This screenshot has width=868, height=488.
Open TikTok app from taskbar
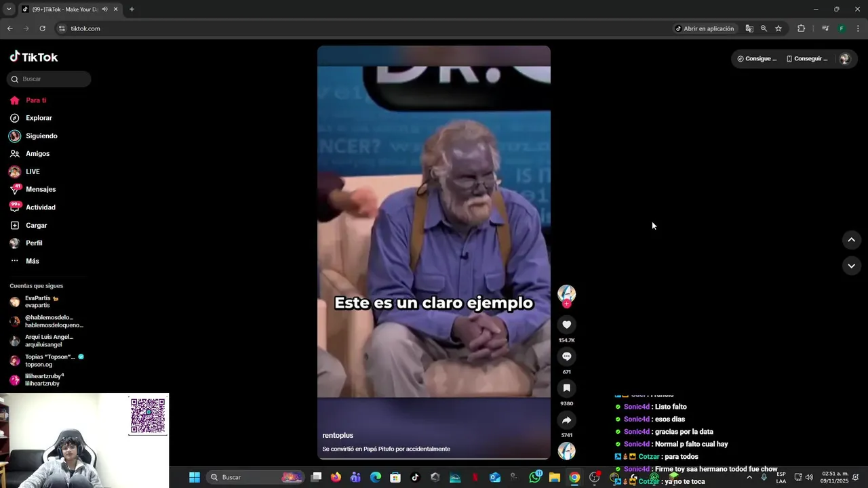[x=415, y=477]
